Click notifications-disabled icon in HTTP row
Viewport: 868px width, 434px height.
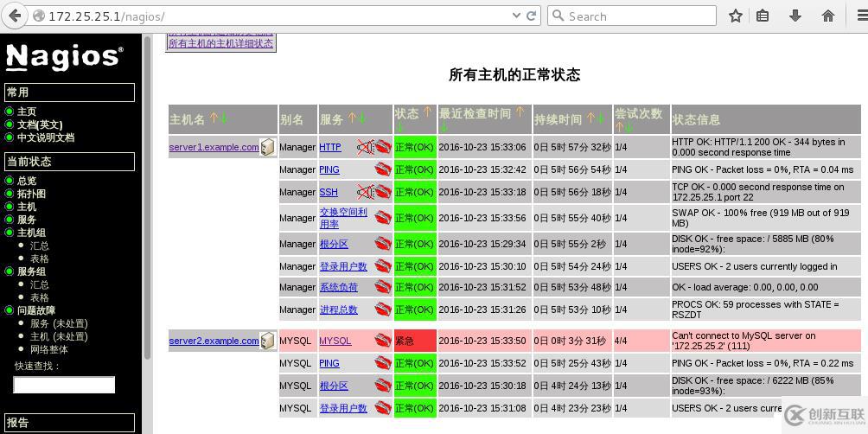[366, 147]
